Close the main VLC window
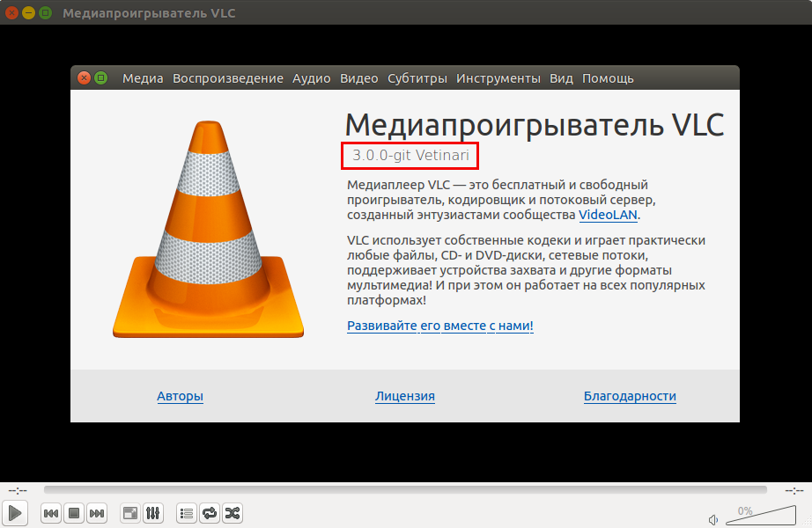The image size is (812, 528). coord(12,13)
